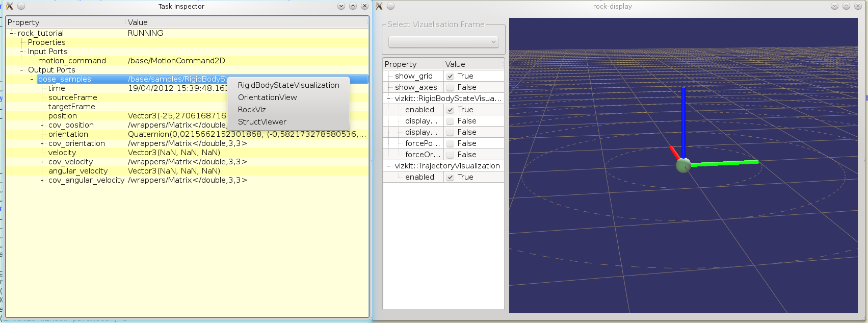Uncheck enabled under TrajectoryVisualization
Image resolution: width=868 pixels, height=323 pixels.
click(x=450, y=177)
